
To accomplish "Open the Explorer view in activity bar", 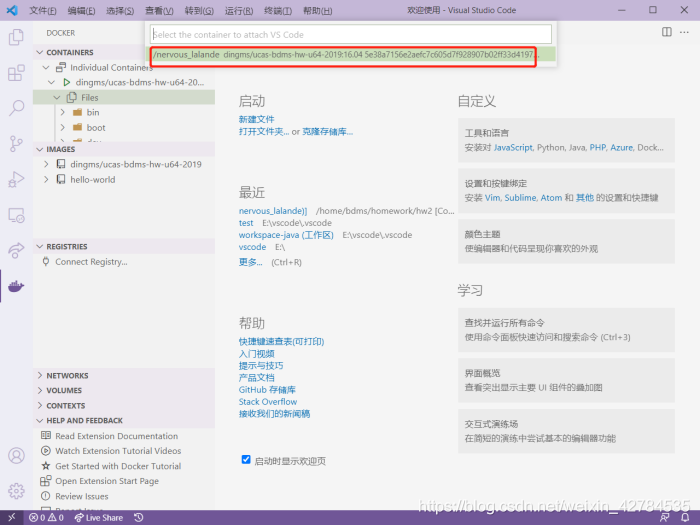I will [x=16, y=37].
